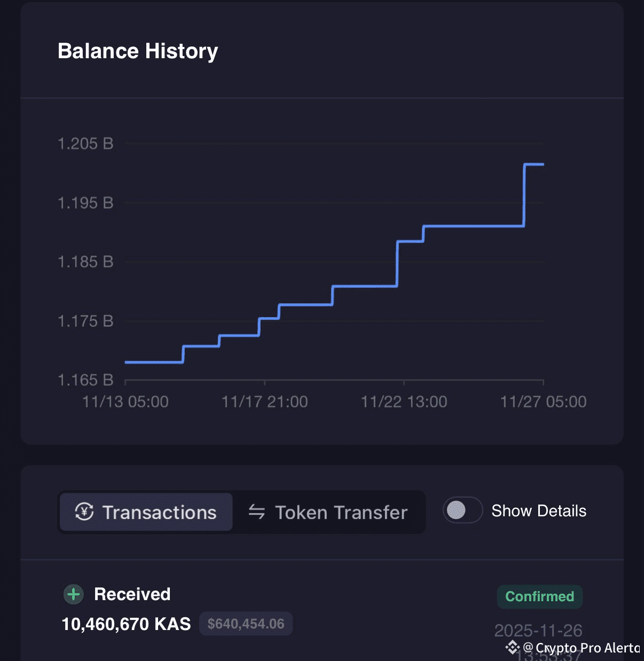Click the green plus Received icon
Screen dimensions: 644x661
tap(74, 594)
